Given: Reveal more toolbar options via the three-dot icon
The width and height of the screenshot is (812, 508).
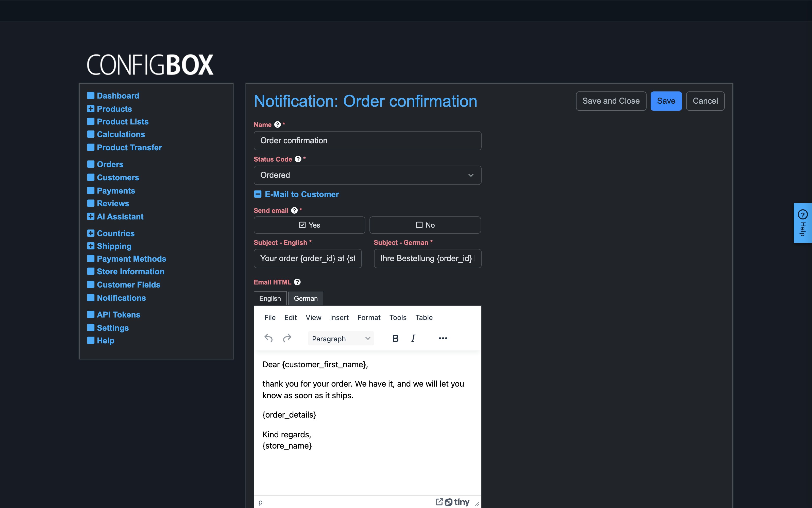Looking at the screenshot, I should coord(443,338).
